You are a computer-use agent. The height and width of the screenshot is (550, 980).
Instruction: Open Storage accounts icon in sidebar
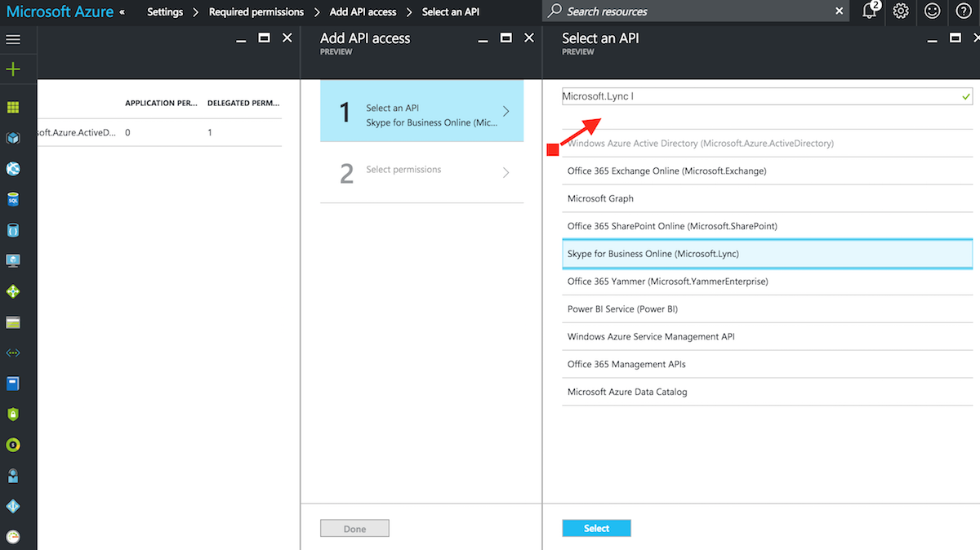13,322
